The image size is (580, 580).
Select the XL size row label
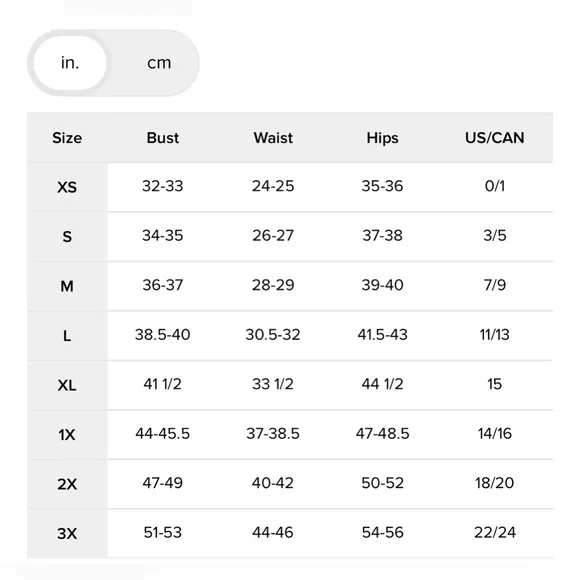pyautogui.click(x=67, y=385)
